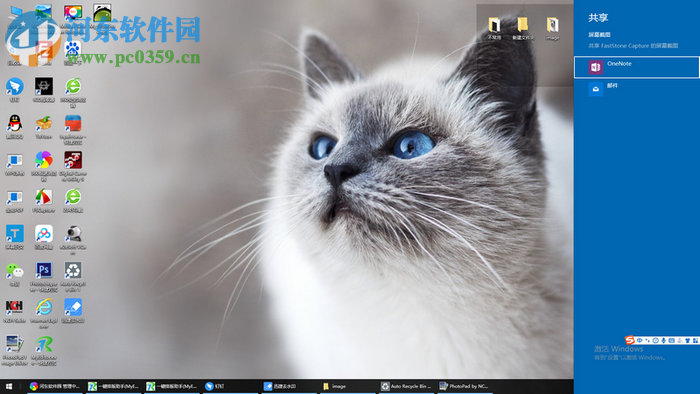Click the microphone icon on the IME bar
Image resolution: width=700 pixels, height=394 pixels.
tap(663, 340)
